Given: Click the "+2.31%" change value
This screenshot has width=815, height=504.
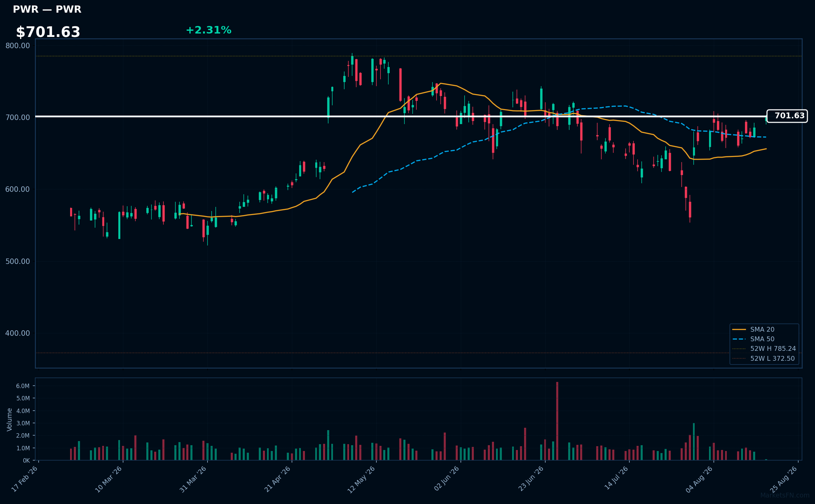Looking at the screenshot, I should pyautogui.click(x=209, y=30).
